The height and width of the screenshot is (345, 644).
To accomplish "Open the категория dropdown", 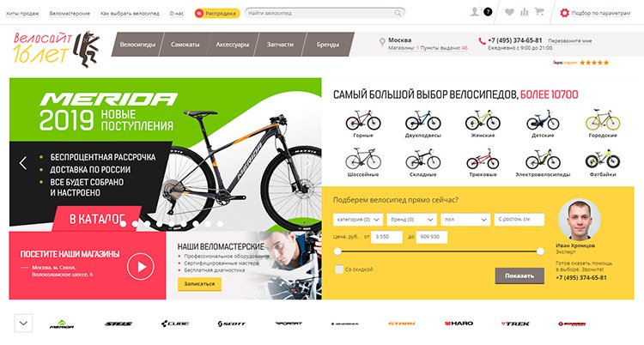I will [x=358, y=220].
